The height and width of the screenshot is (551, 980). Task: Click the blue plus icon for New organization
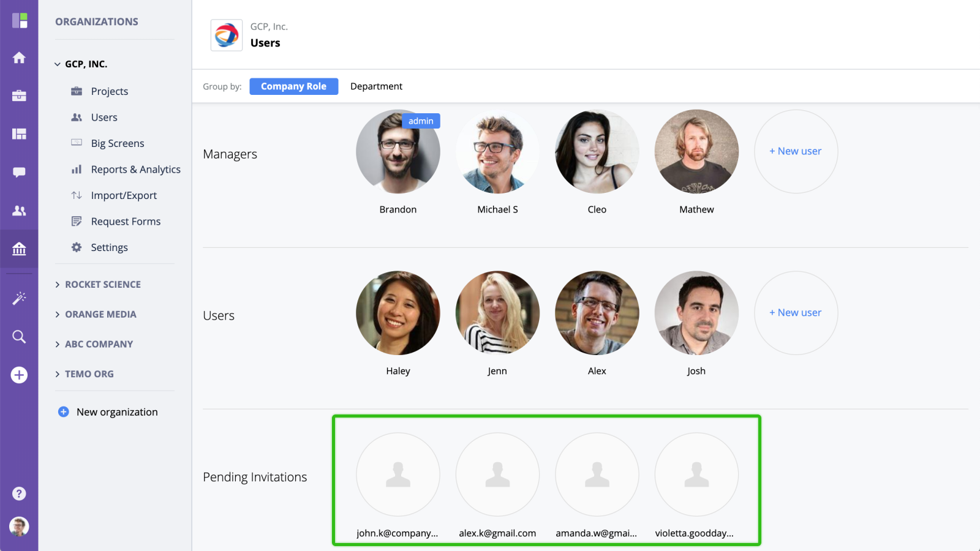click(63, 412)
